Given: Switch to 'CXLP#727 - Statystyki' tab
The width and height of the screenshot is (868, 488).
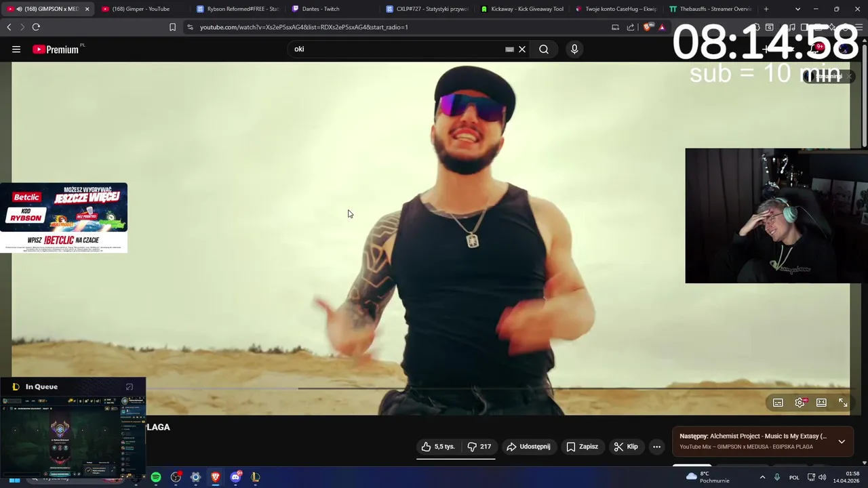Looking at the screenshot, I should [x=427, y=9].
